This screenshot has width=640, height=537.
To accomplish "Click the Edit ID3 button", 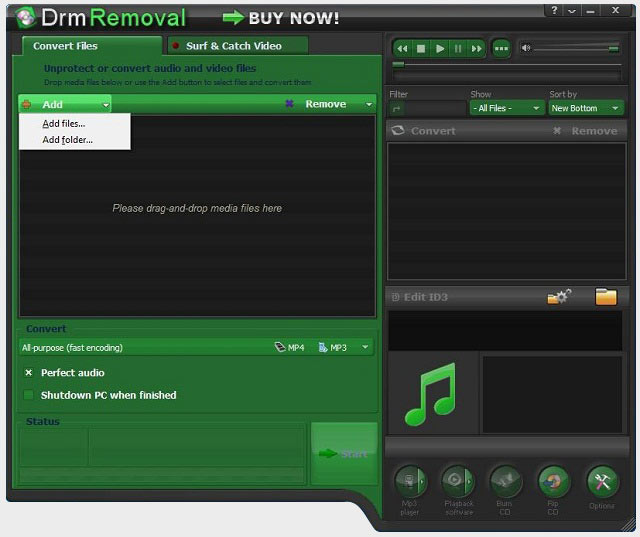I will point(420,297).
